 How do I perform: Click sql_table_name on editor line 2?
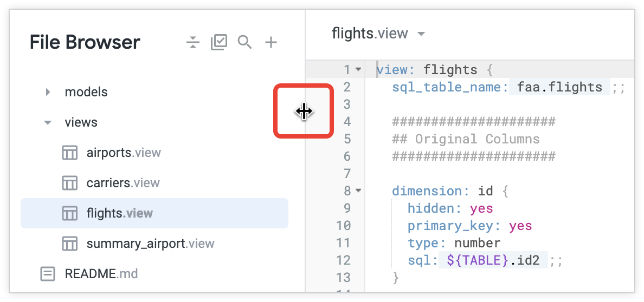tap(449, 87)
